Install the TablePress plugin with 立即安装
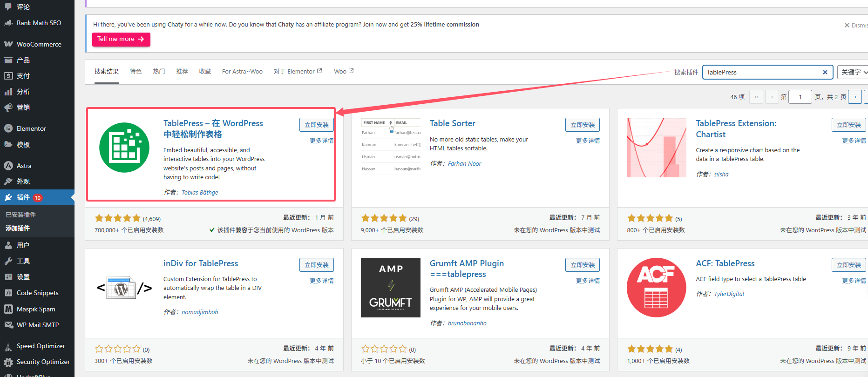The image size is (868, 377). pos(317,125)
